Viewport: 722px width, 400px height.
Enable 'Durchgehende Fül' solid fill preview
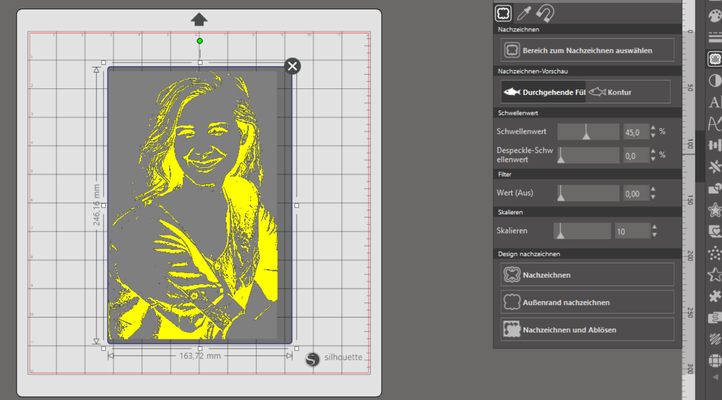(542, 92)
